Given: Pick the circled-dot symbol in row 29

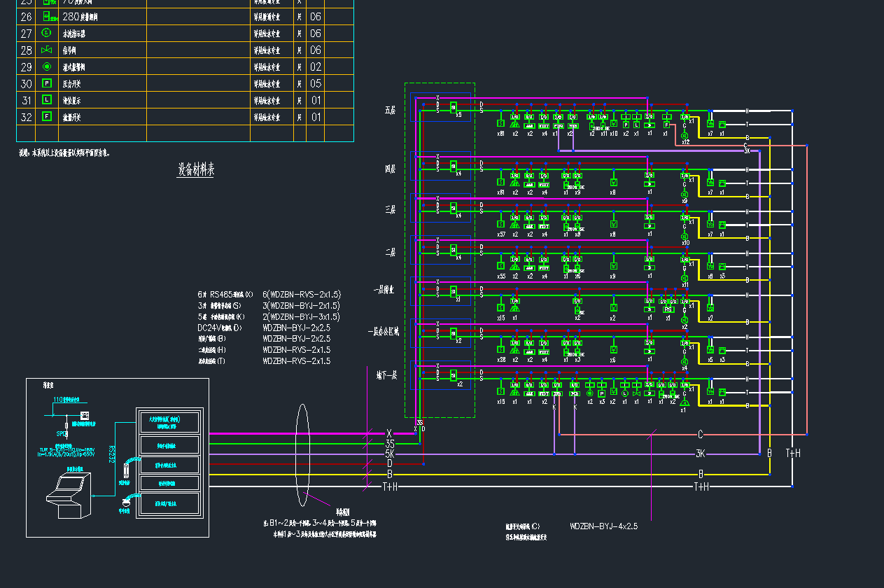Looking at the screenshot, I should pyautogui.click(x=47, y=66).
